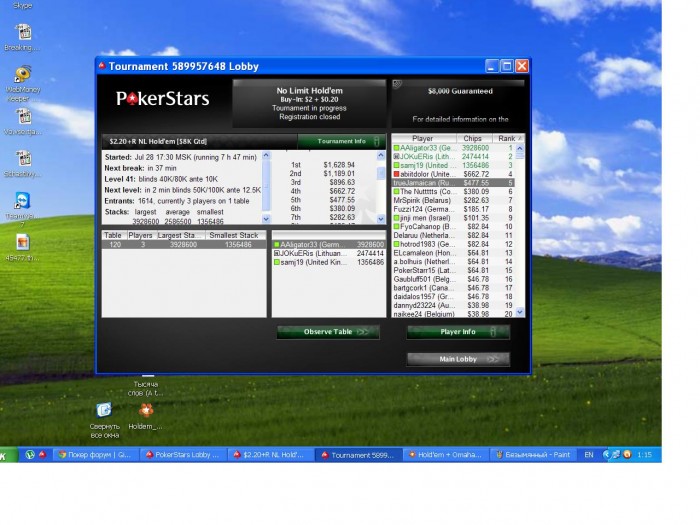Click the EN language indicator
Image resolution: width=700 pixels, height=525 pixels.
point(589,455)
